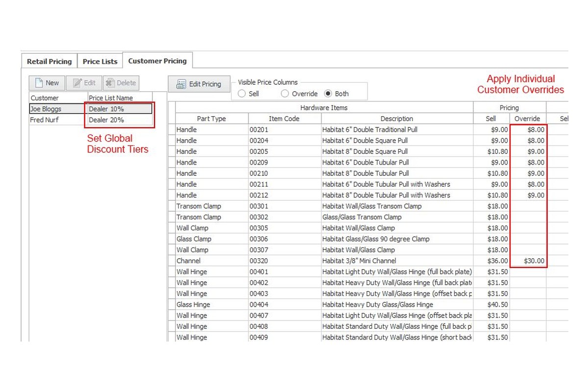The width and height of the screenshot is (588, 392).
Task: Open the Price Lists tab
Action: [100, 61]
